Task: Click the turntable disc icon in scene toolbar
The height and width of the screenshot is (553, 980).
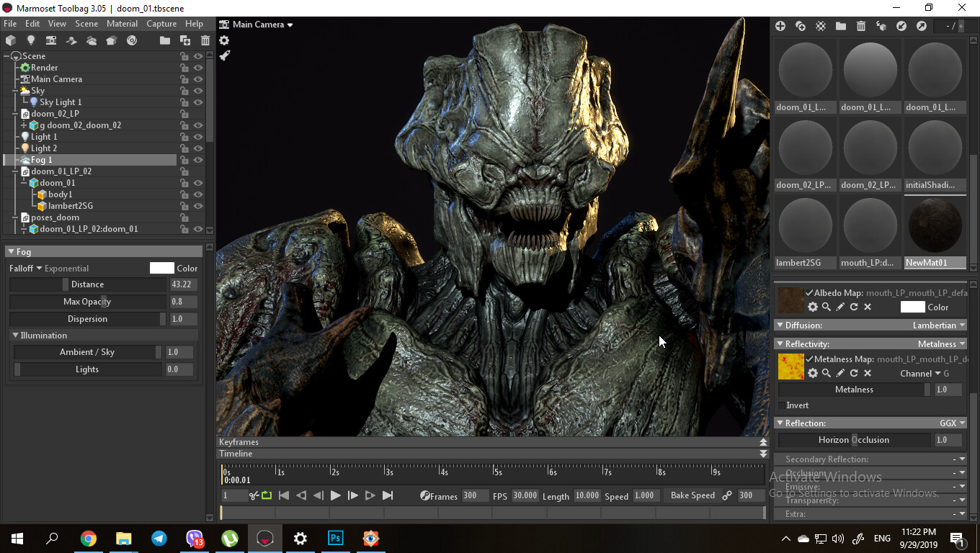Action: tap(132, 40)
